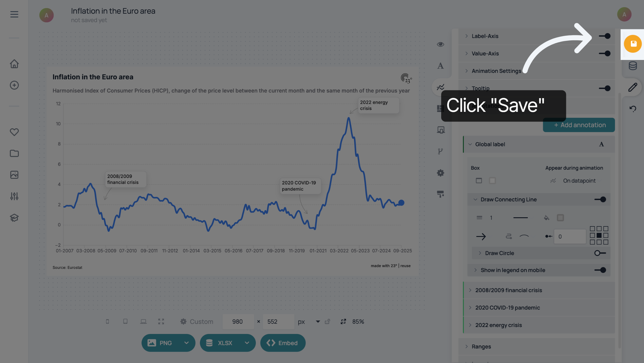The image size is (644, 363).
Task: Click the undo arrow icon
Action: (x=633, y=109)
